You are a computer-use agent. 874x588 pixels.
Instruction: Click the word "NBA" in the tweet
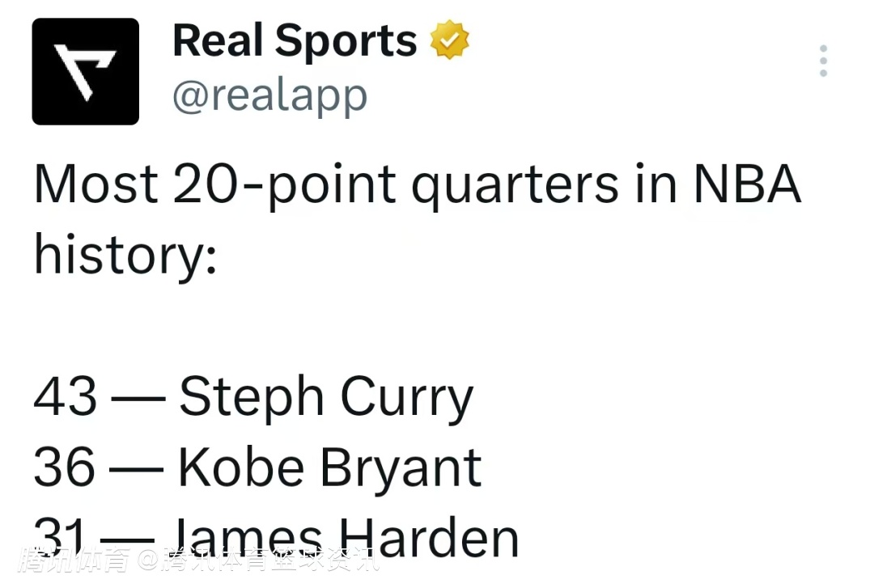(746, 184)
